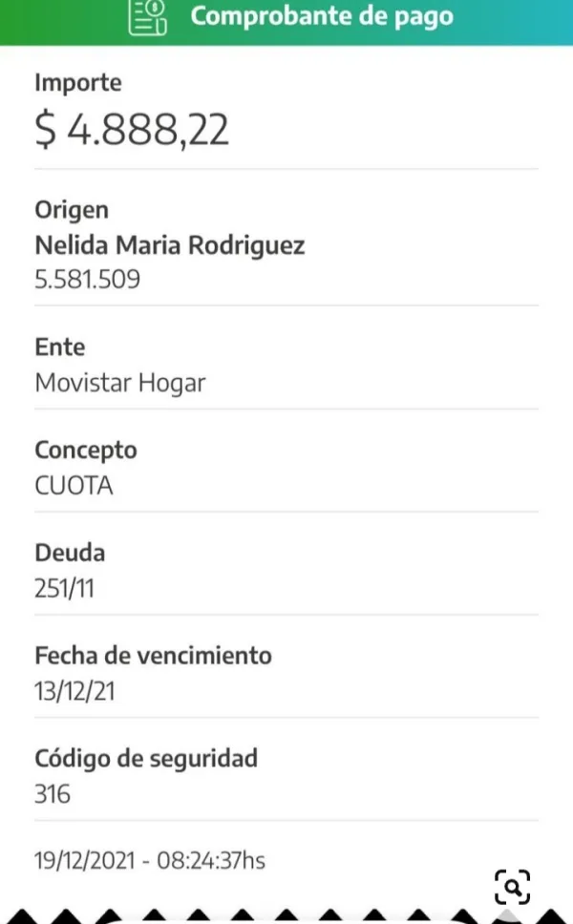The image size is (573, 924).
Task: Select the "CUOTA" concept value
Action: [x=74, y=486]
